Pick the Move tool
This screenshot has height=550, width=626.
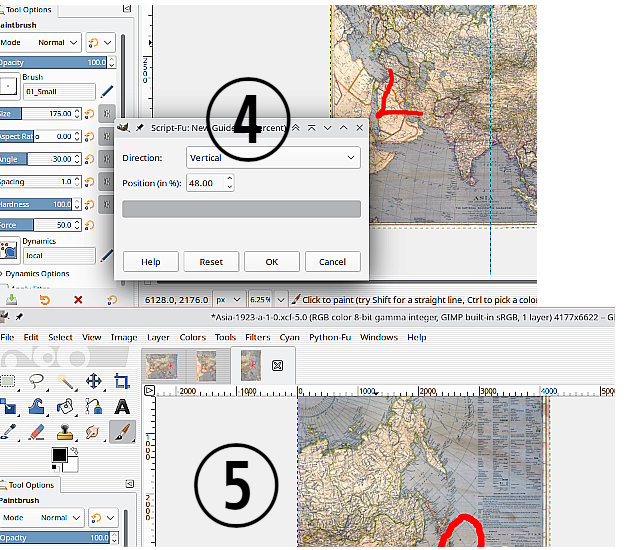[x=94, y=381]
